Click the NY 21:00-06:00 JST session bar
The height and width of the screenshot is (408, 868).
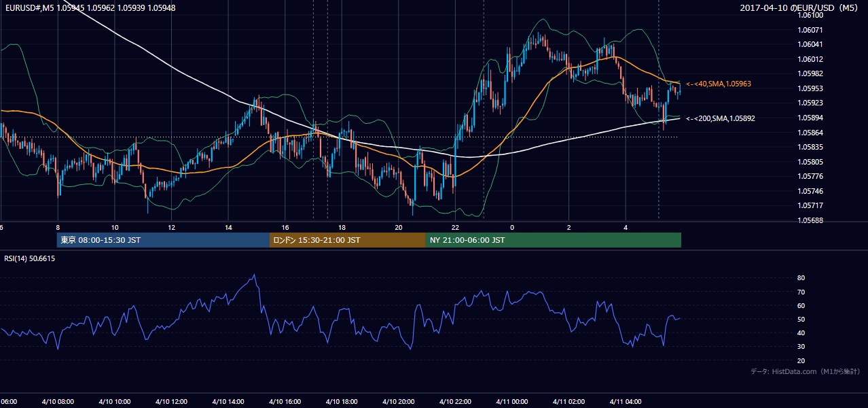554,240
